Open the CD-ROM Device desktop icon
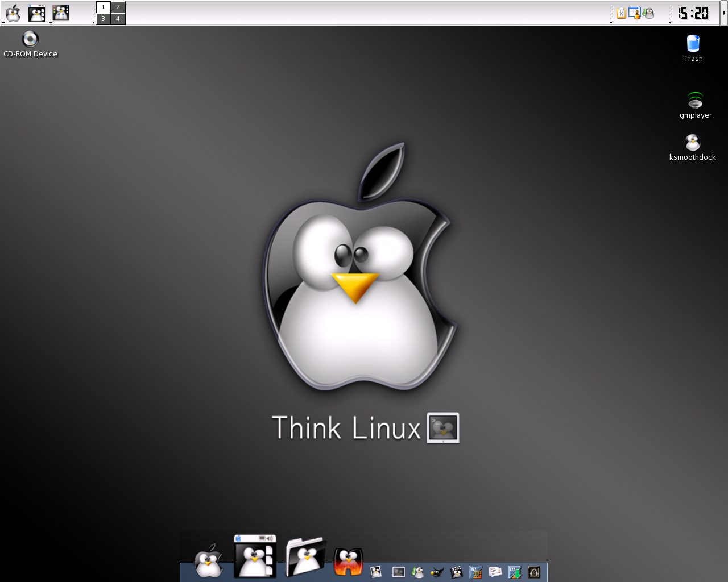 30,44
